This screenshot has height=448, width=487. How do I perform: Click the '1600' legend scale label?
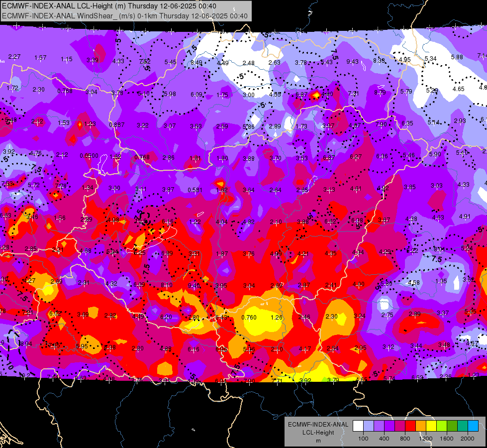(447, 439)
